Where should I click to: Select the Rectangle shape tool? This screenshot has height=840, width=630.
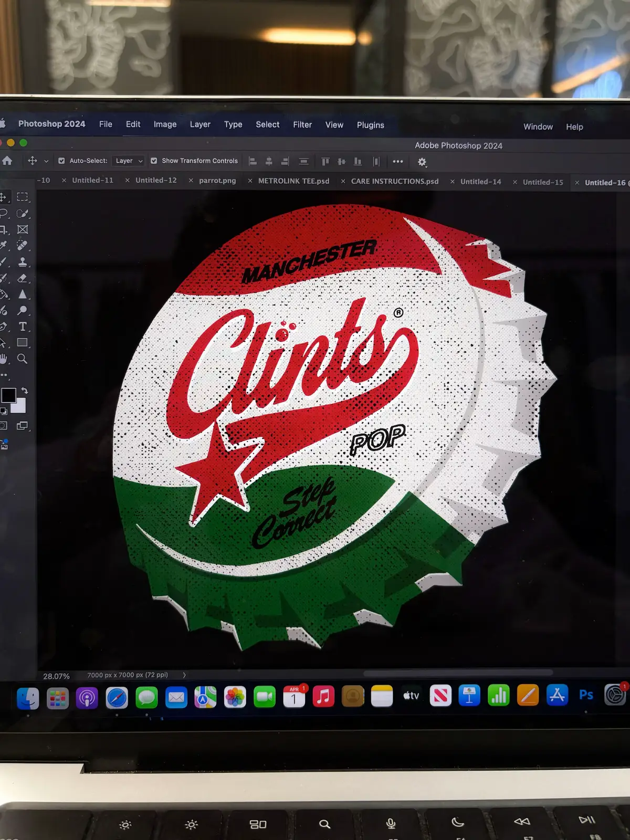[x=23, y=342]
